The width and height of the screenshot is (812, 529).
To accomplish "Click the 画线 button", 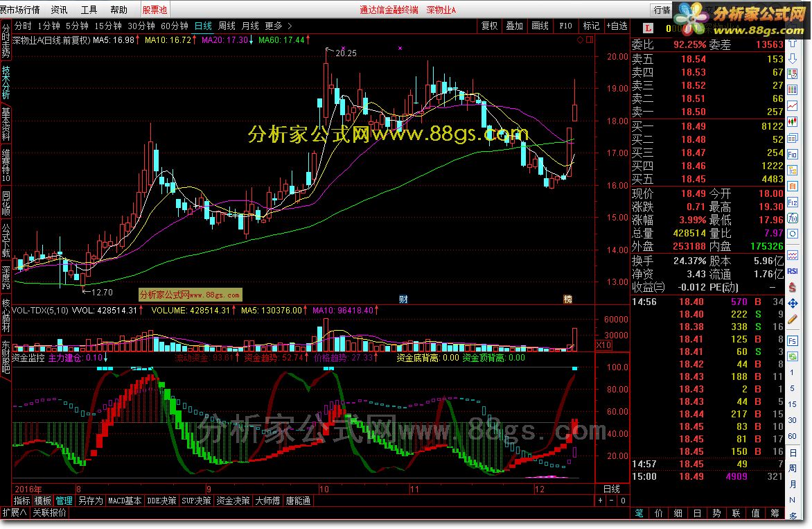I will coord(540,26).
